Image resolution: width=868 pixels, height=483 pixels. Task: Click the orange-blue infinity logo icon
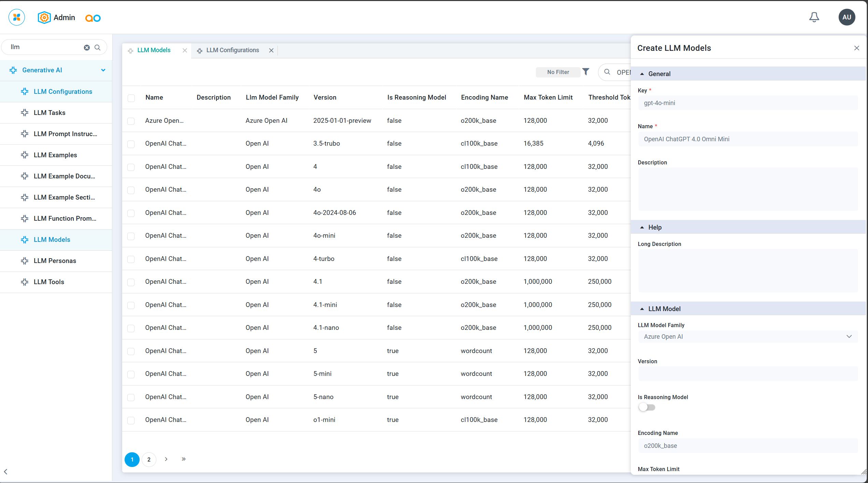click(x=93, y=18)
